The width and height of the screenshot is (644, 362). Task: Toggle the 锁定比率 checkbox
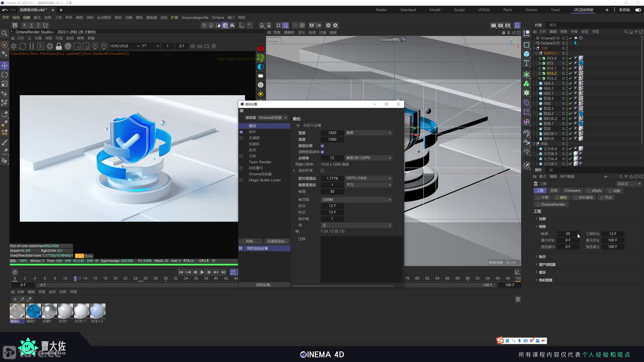[322, 146]
